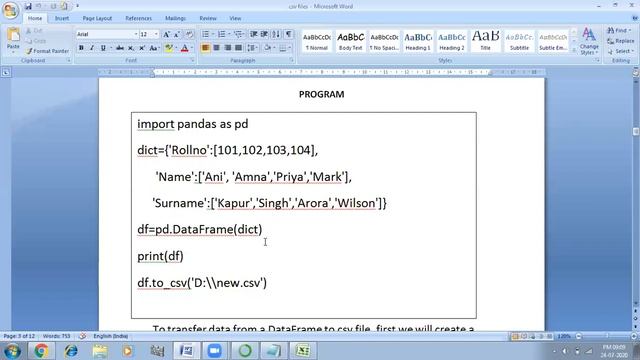The width and height of the screenshot is (640, 360).
Task: Open Zoom app from taskbar
Action: [214, 351]
